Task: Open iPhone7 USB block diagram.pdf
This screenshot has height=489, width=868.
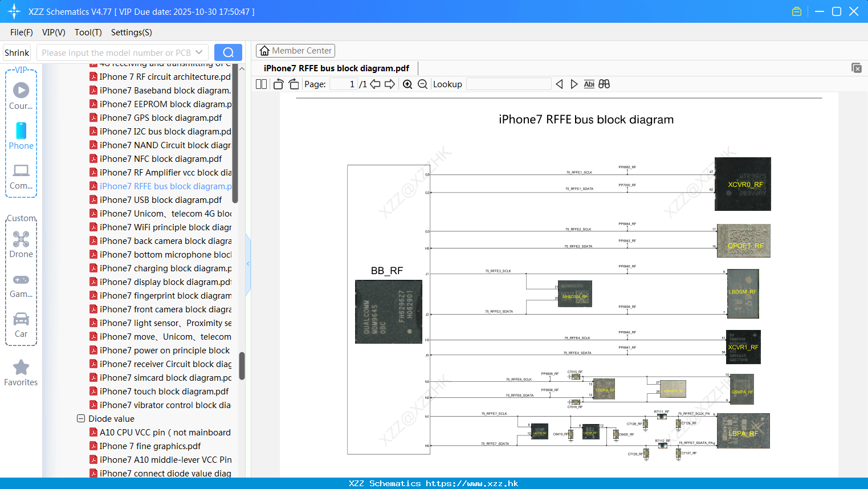Action: pos(156,199)
